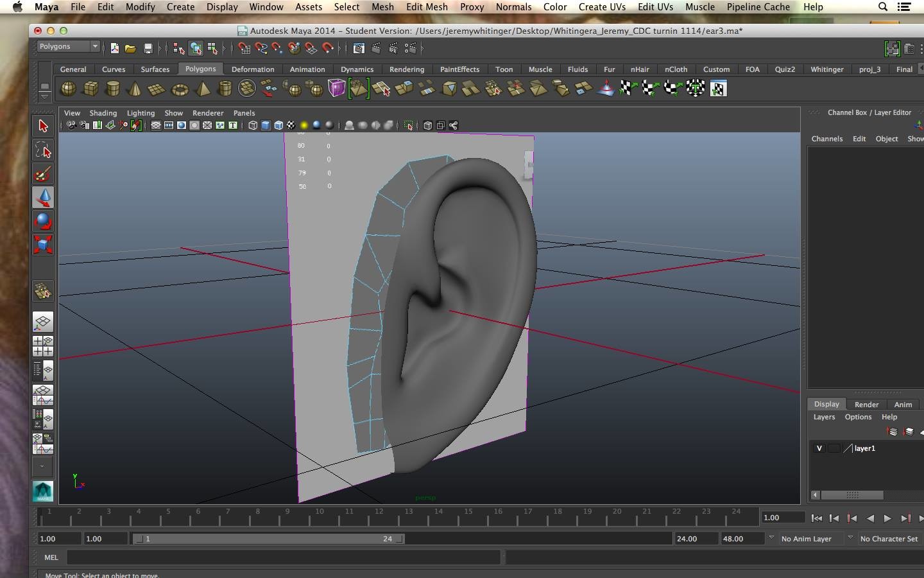Switch to the Render tab in Layer Editor
The height and width of the screenshot is (578, 924).
(866, 405)
